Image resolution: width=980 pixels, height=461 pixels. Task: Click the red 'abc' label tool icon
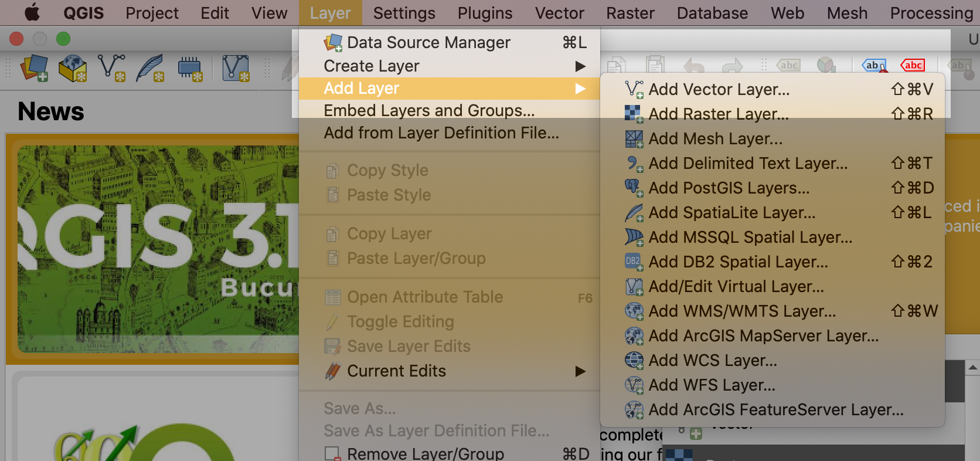913,65
